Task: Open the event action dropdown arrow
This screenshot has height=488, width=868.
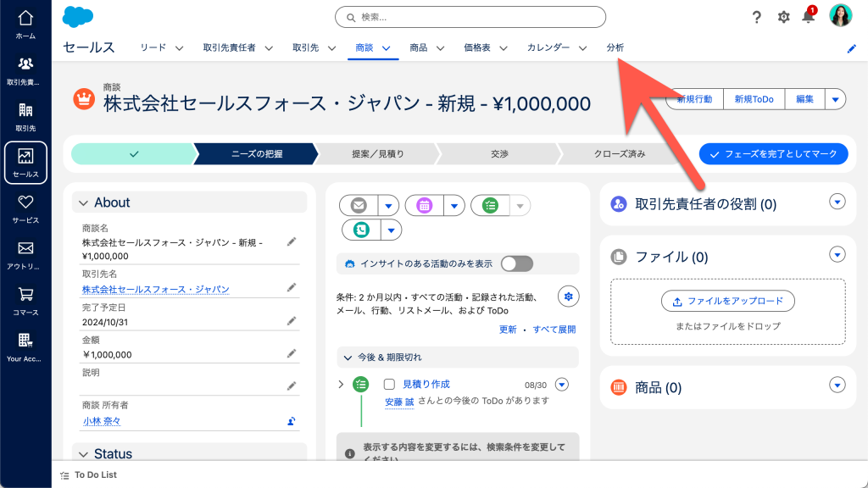Action: point(454,206)
